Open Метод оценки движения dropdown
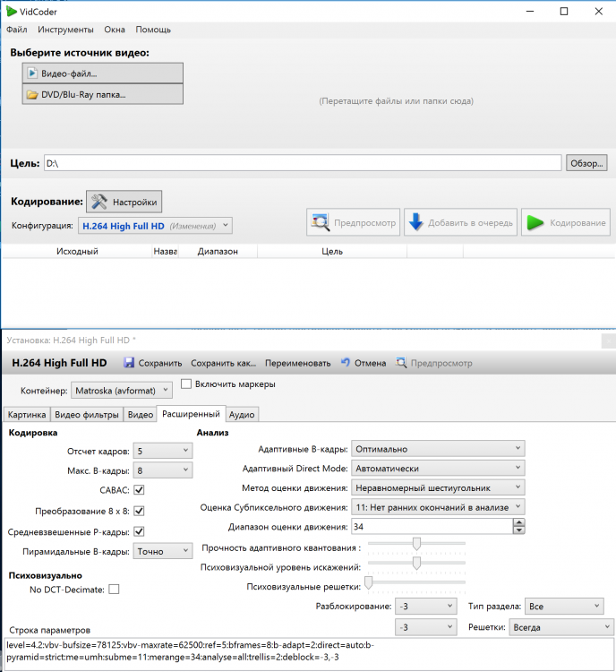The width and height of the screenshot is (616, 672). tap(437, 487)
